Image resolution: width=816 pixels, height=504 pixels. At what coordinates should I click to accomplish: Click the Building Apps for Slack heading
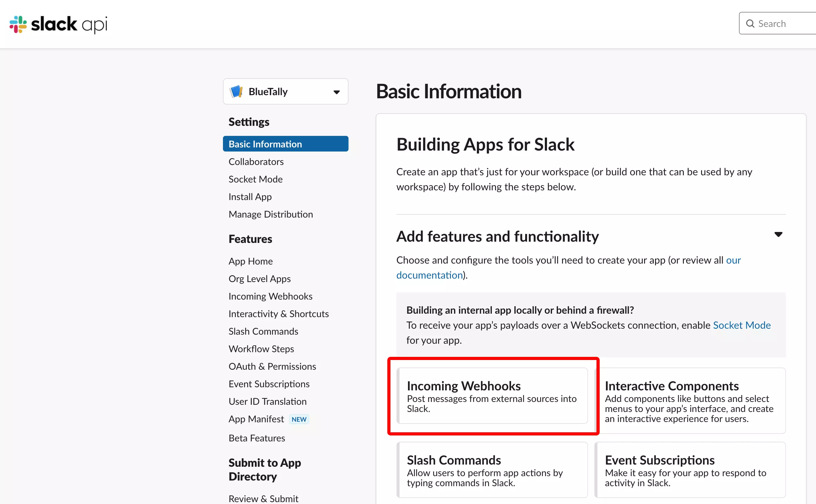485,145
